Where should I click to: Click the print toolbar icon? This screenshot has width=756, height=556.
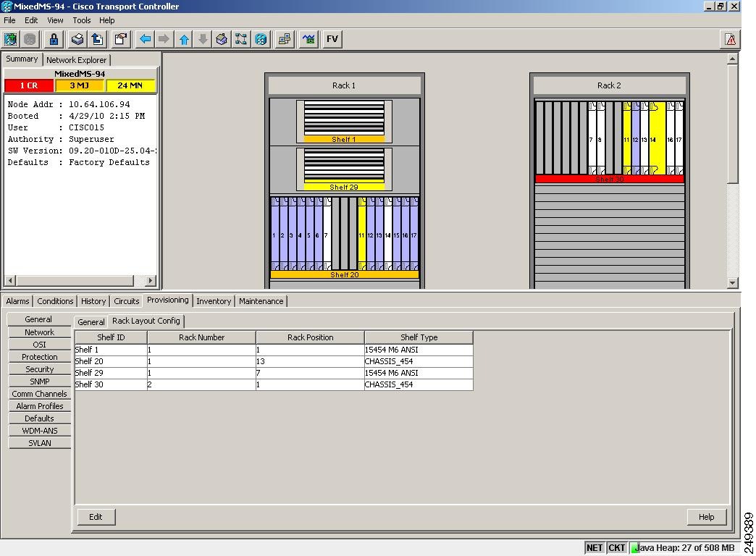pos(77,39)
